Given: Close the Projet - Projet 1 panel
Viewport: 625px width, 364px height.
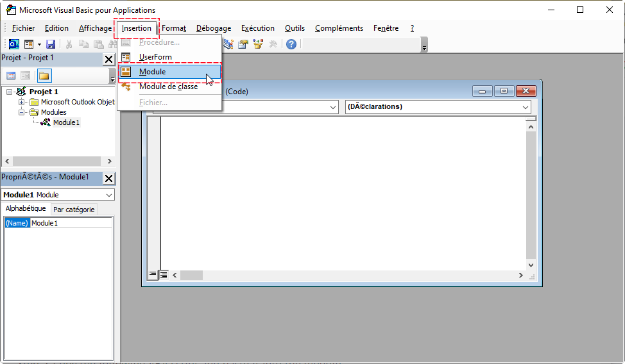Looking at the screenshot, I should 108,60.
